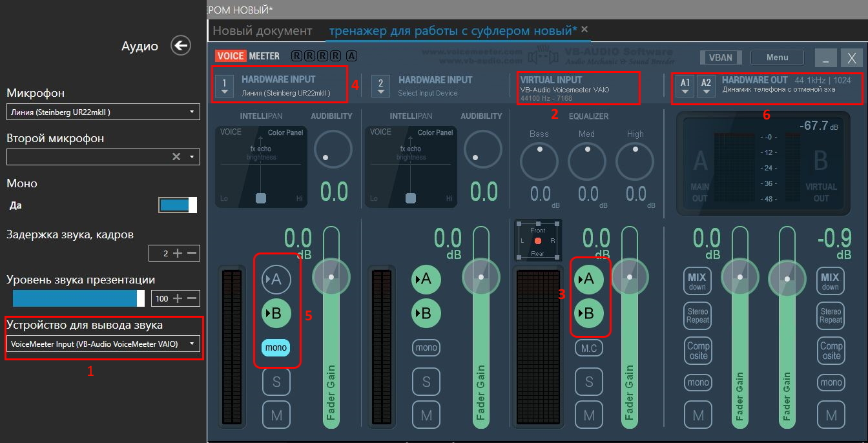Toggle M.C on Virtual Input
The height and width of the screenshot is (443, 868).
click(x=589, y=347)
